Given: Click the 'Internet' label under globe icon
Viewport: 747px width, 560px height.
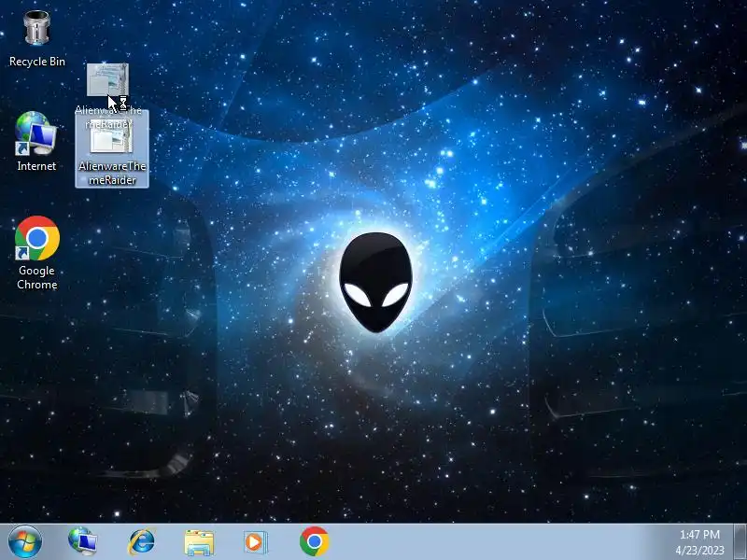Looking at the screenshot, I should [36, 166].
